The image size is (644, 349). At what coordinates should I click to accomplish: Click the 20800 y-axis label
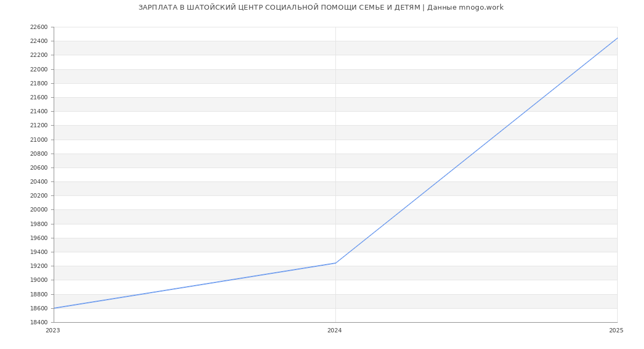39,154
